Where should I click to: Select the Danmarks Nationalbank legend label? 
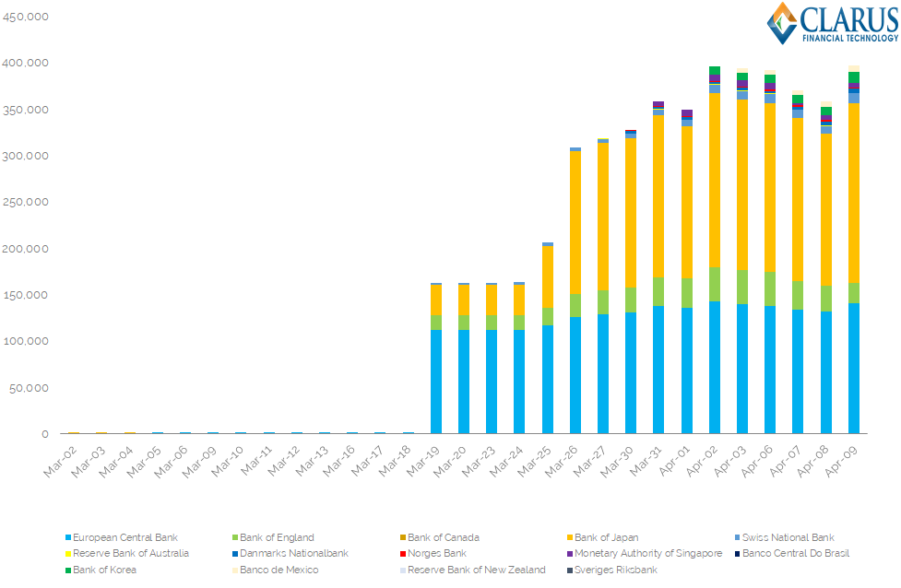tap(293, 554)
